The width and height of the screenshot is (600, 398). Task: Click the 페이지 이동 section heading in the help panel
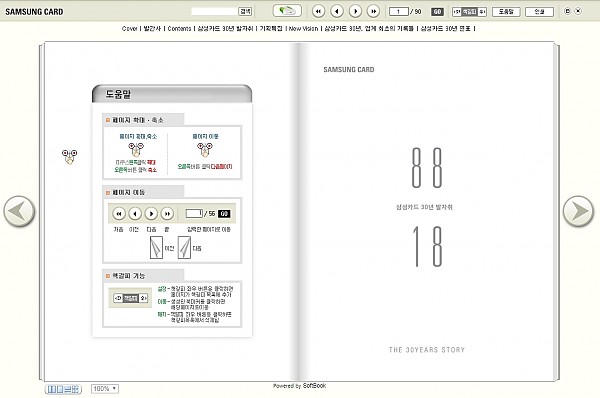(129, 192)
